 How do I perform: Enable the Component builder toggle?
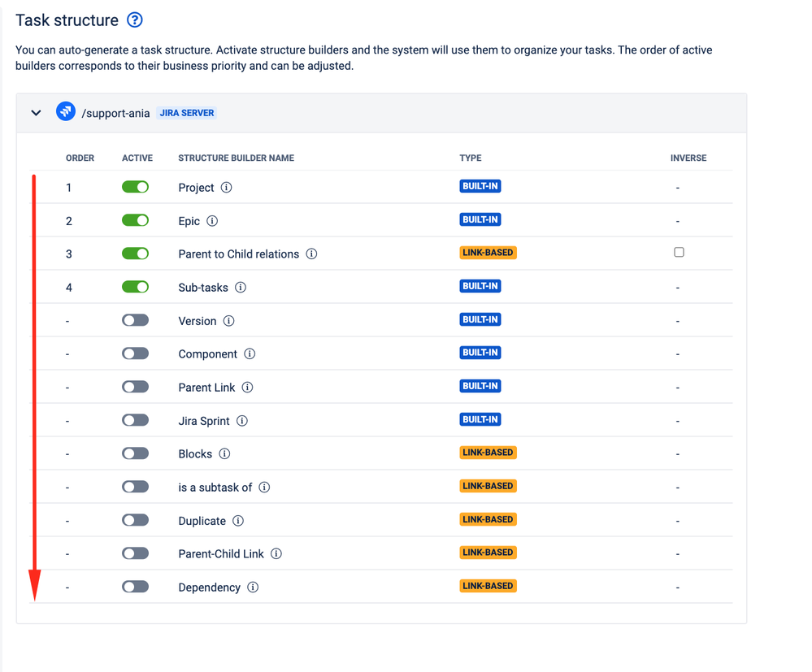tap(135, 353)
